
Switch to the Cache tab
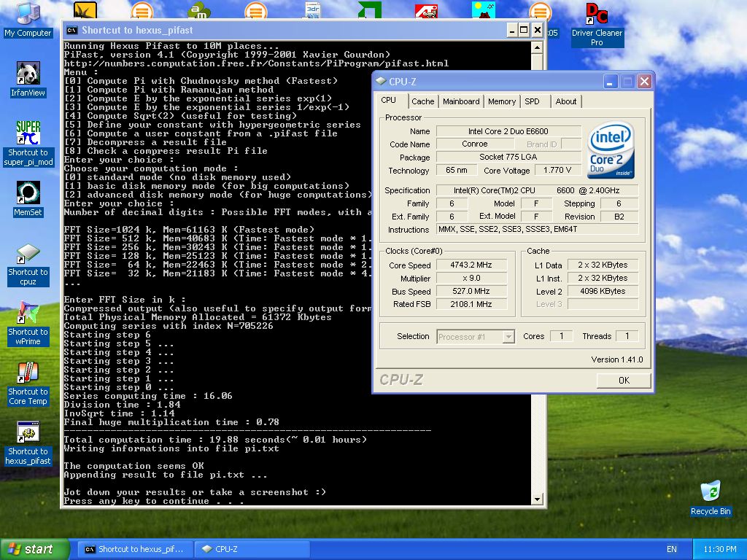[x=422, y=101]
